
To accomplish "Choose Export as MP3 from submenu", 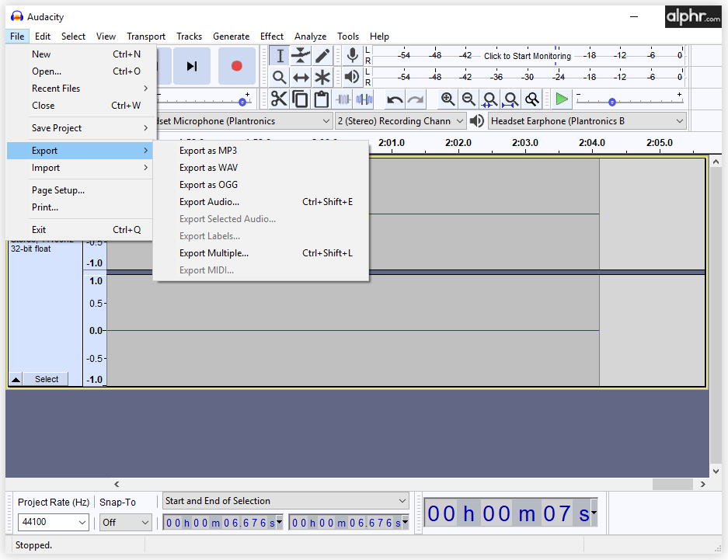I will click(x=208, y=151).
